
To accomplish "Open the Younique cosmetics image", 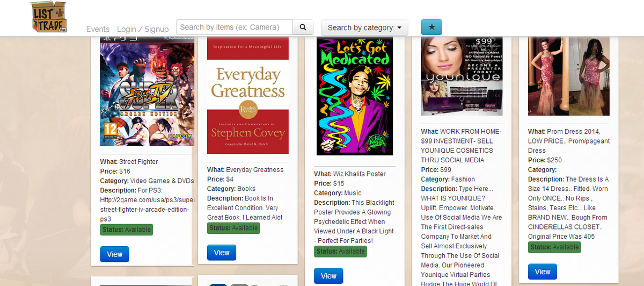I will click(462, 76).
